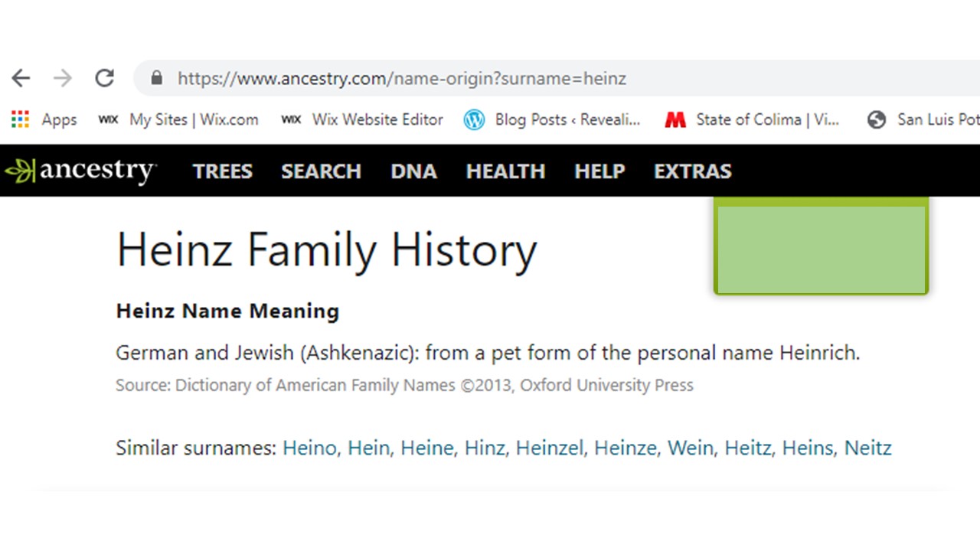Open the State of Colima bookmark
The image size is (980, 551).
pyautogui.click(x=752, y=119)
